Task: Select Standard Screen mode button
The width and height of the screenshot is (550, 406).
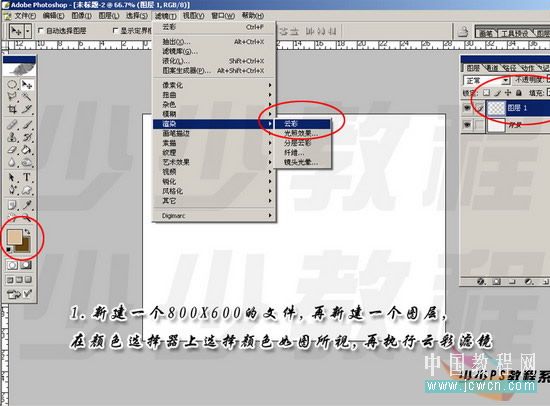Action: coord(10,280)
